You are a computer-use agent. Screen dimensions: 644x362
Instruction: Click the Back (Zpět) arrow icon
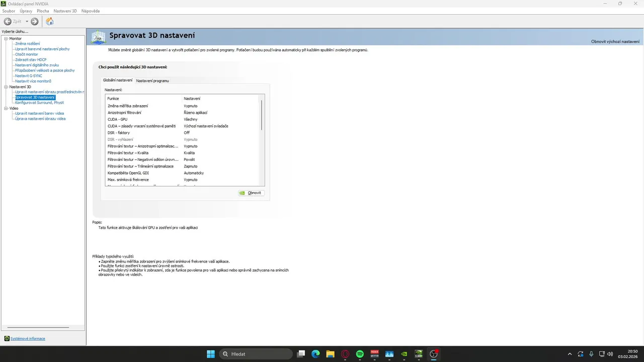[x=8, y=21]
